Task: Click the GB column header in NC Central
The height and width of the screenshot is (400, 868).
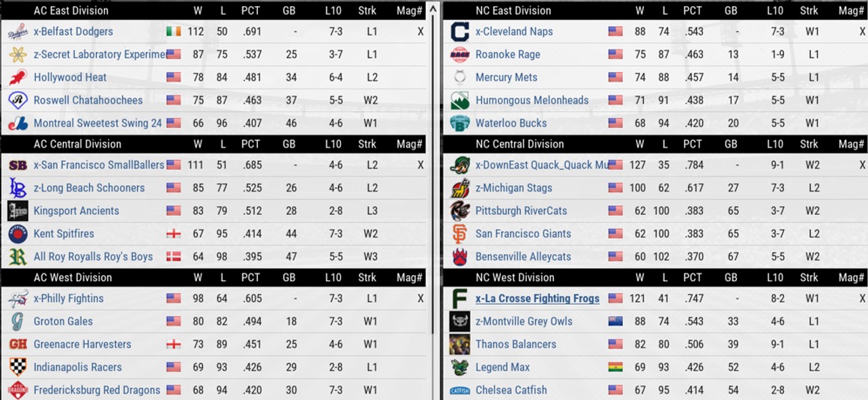Action: click(731, 144)
